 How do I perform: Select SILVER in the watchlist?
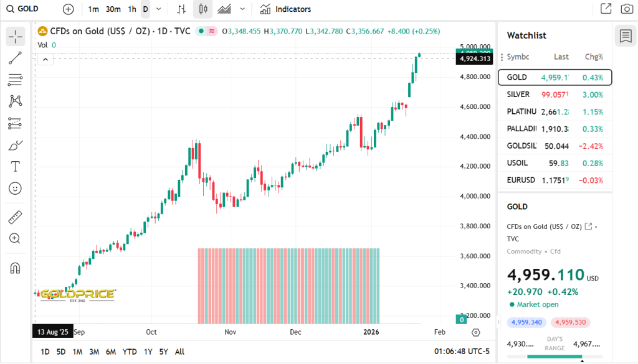(554, 94)
